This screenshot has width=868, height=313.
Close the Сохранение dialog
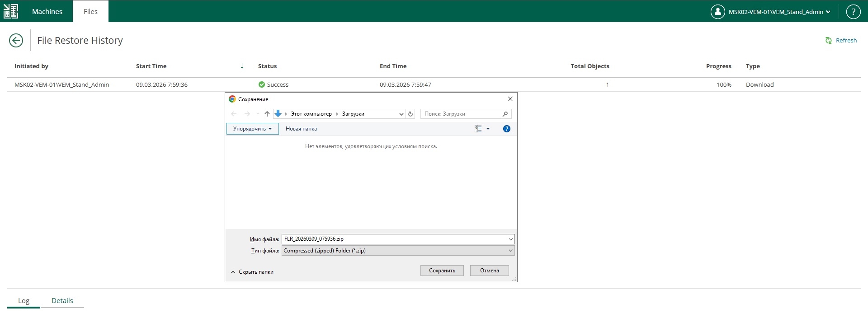point(510,99)
